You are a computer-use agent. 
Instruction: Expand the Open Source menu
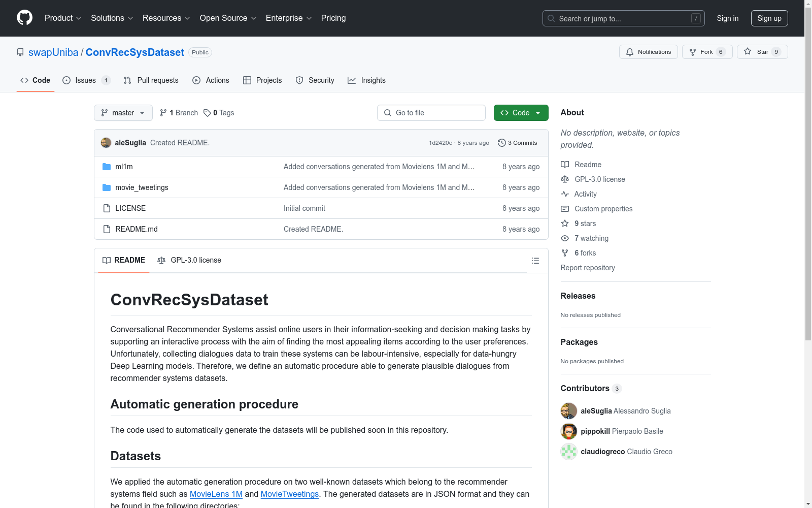(x=228, y=18)
